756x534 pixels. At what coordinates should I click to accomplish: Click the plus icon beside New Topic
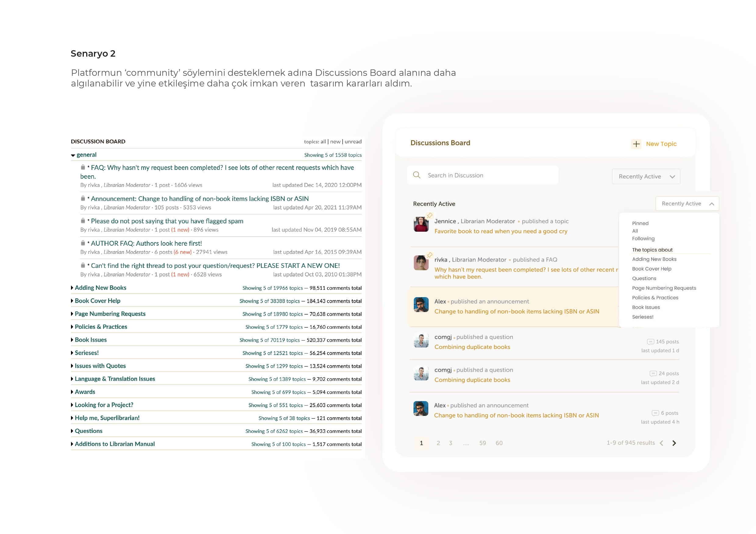pos(636,144)
